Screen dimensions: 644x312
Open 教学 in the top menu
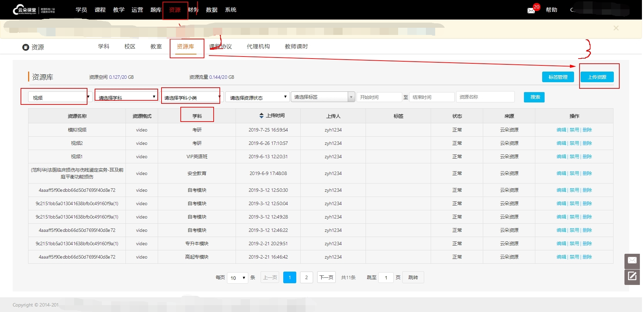[119, 10]
